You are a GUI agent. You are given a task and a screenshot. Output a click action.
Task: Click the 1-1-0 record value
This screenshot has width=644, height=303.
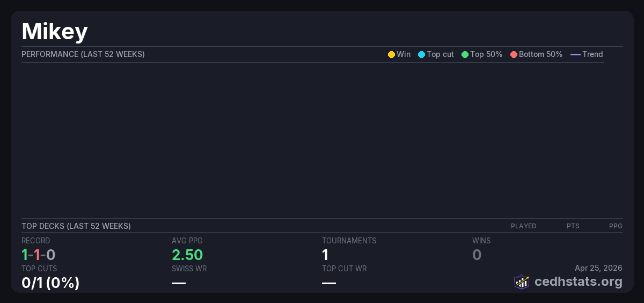coord(39,255)
